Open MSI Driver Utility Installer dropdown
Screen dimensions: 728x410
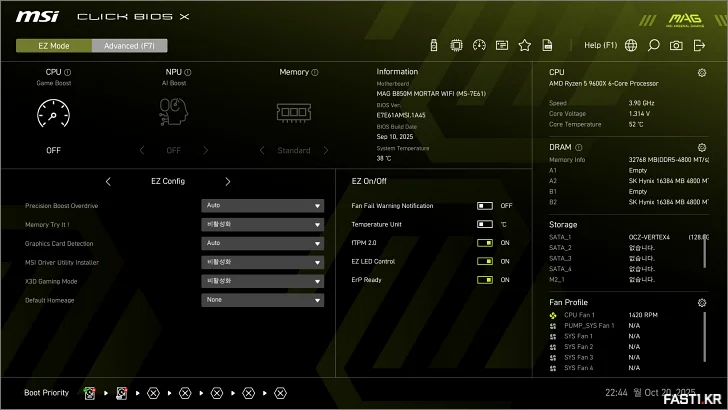(x=263, y=262)
